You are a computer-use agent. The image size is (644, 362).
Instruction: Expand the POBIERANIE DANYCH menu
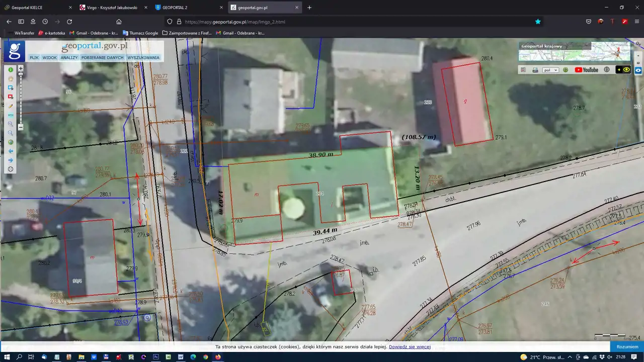[x=102, y=58]
